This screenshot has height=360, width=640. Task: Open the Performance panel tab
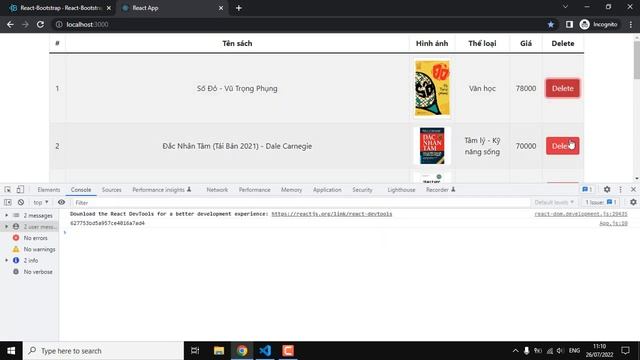[255, 190]
